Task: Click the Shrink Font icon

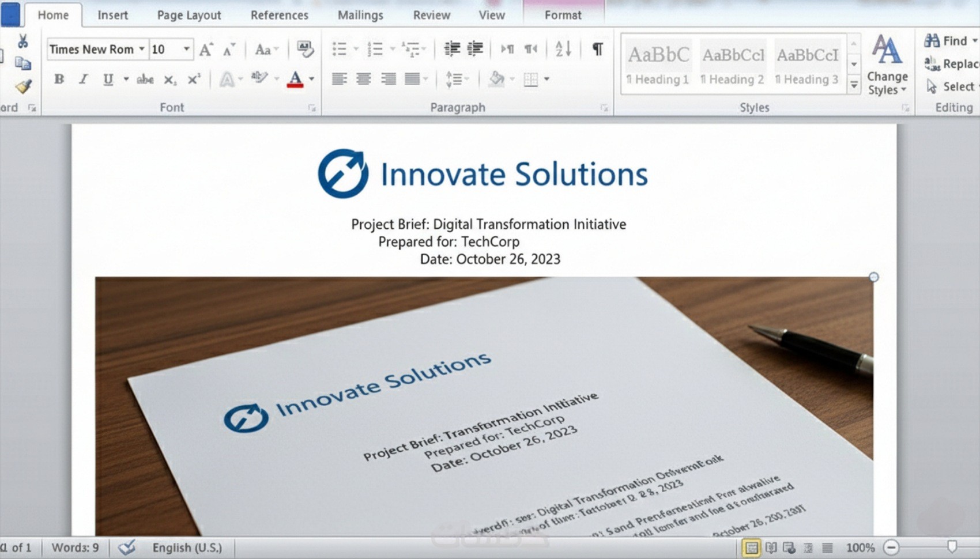Action: point(229,50)
